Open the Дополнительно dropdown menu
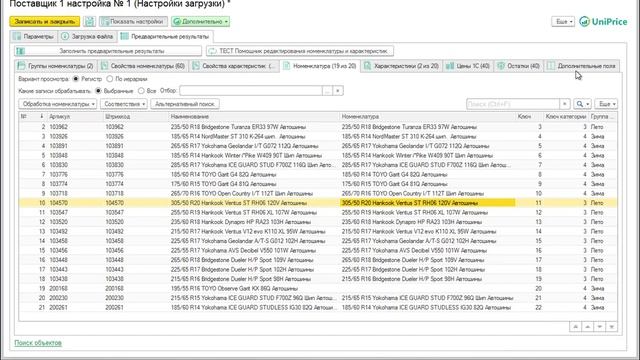The width and height of the screenshot is (640, 360). (x=200, y=21)
